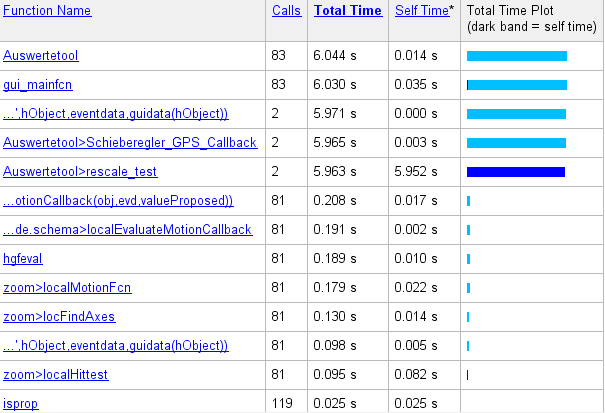Sort the profile by Calls column
This screenshot has width=605, height=413.
click(x=286, y=11)
